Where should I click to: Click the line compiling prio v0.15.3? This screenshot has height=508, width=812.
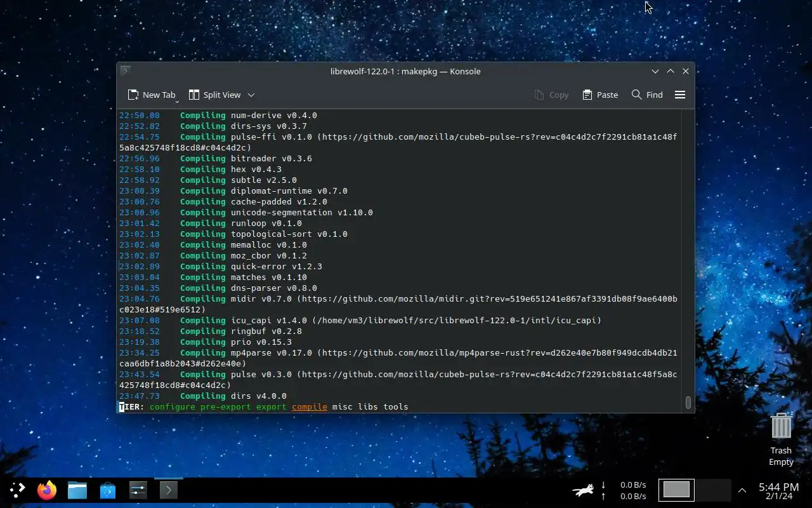click(206, 342)
